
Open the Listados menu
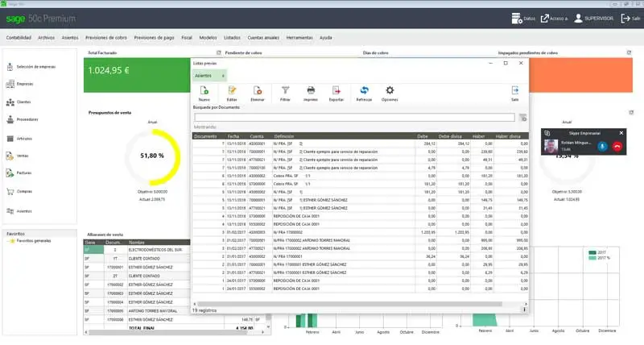[x=232, y=37]
